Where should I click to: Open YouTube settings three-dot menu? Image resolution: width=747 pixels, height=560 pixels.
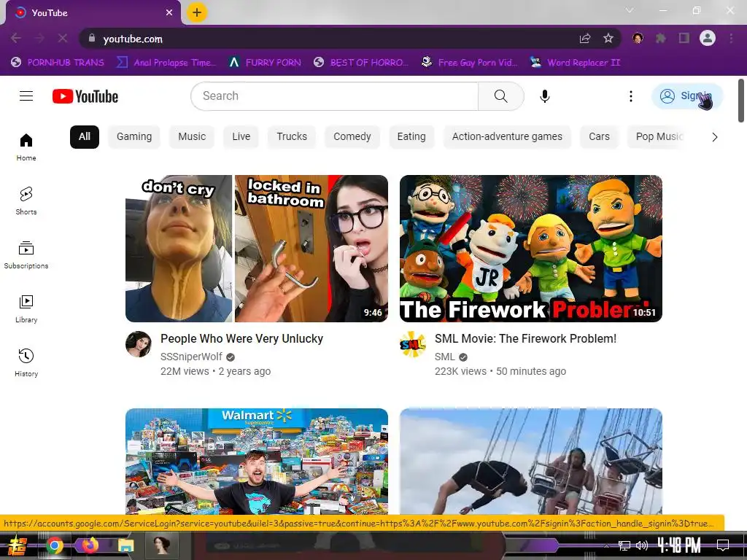631,96
